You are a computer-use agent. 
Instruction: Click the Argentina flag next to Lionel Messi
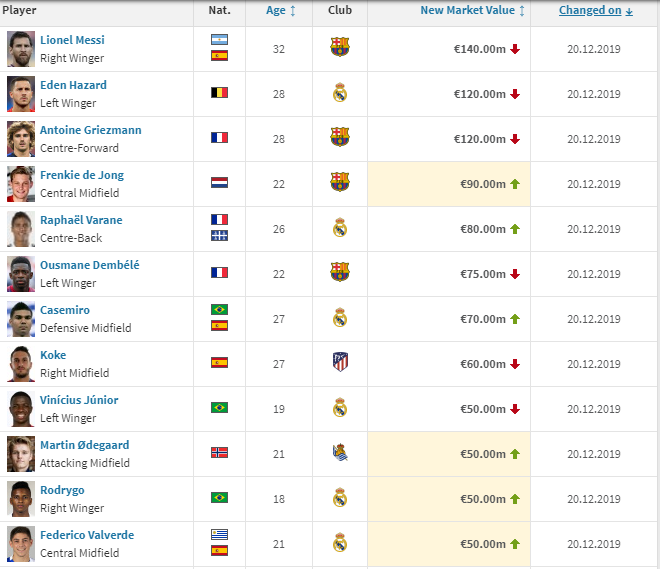[x=219, y=40]
